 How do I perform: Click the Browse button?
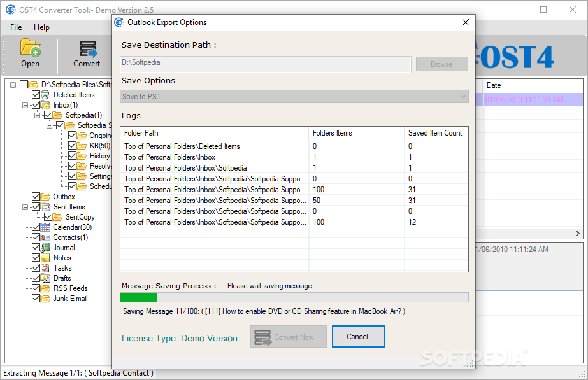(441, 64)
